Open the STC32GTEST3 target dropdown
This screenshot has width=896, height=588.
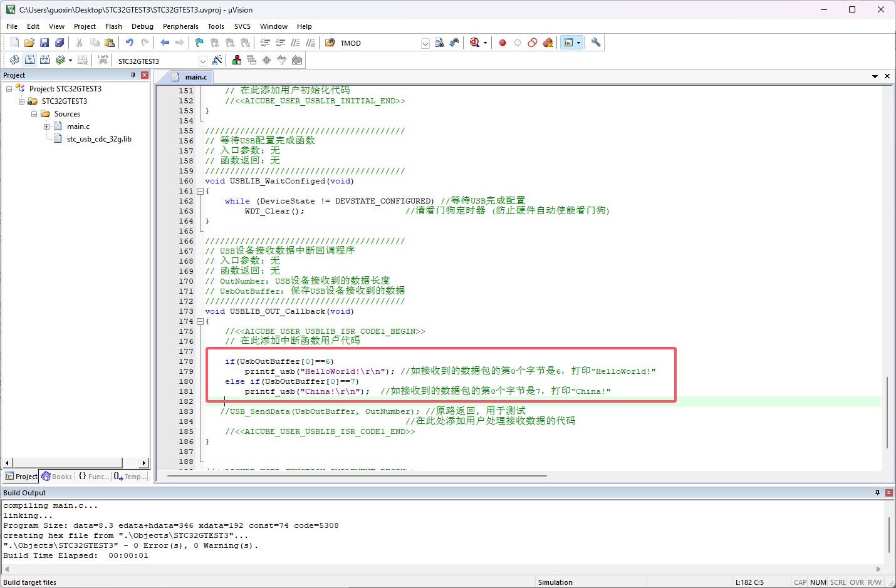coord(202,61)
